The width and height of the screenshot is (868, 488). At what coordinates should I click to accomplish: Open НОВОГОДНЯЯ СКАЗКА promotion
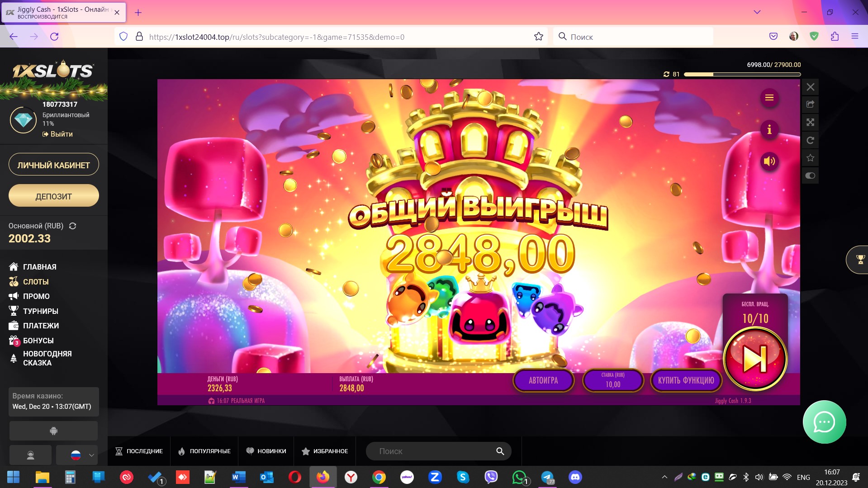pyautogui.click(x=40, y=358)
